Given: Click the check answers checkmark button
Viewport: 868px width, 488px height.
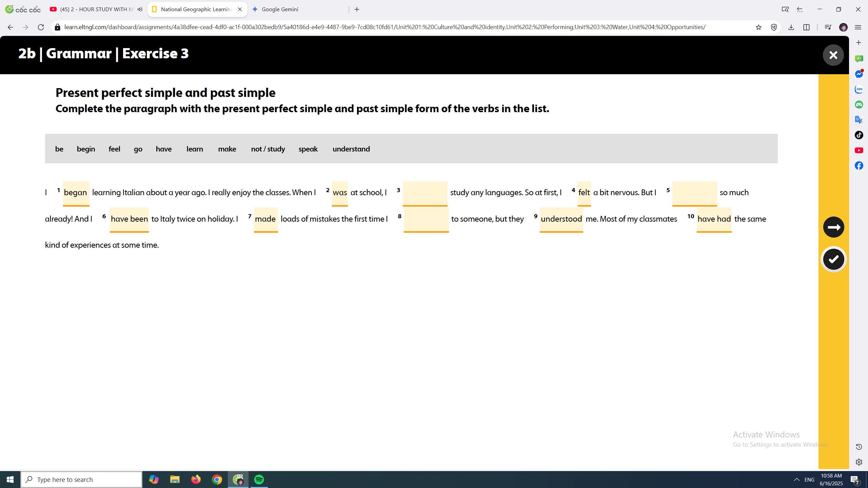Looking at the screenshot, I should point(833,259).
